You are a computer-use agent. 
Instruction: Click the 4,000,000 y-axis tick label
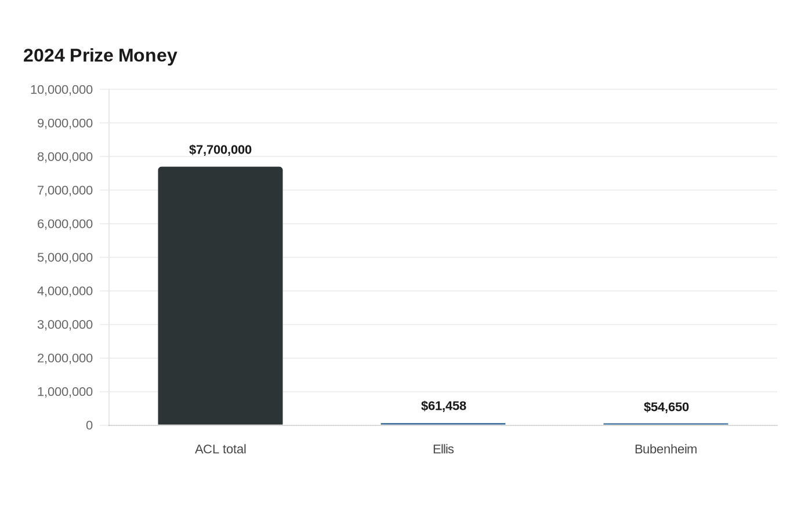65,291
